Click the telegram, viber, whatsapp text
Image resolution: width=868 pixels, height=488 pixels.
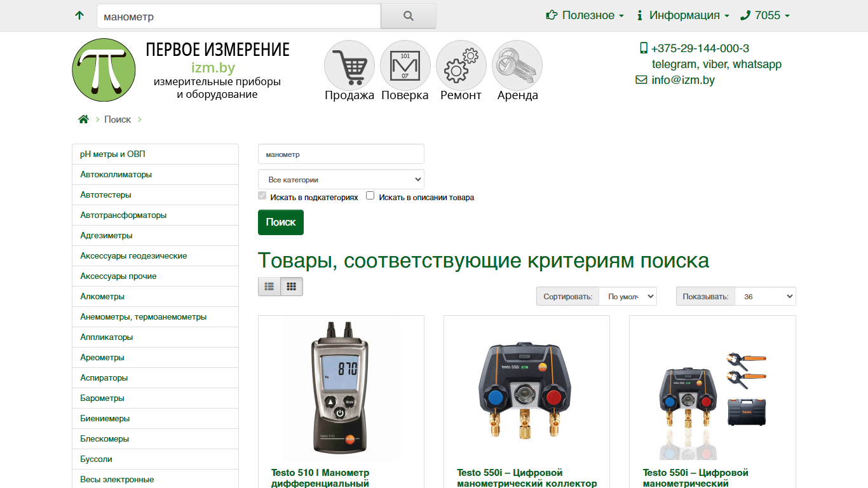[x=717, y=64]
